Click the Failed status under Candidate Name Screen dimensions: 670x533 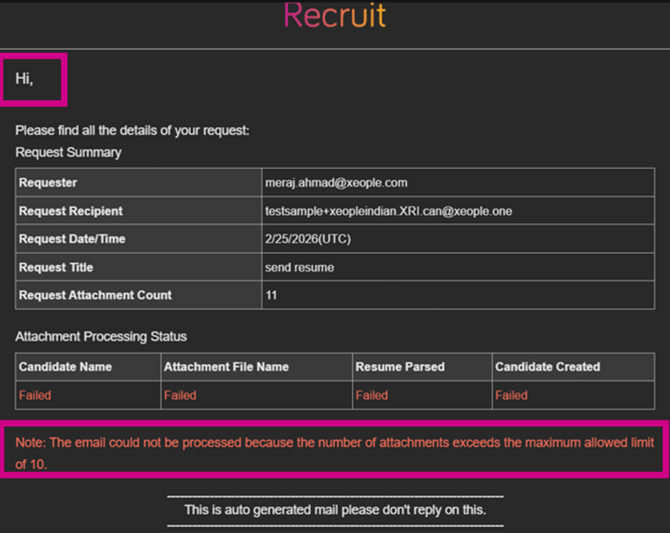click(x=35, y=395)
